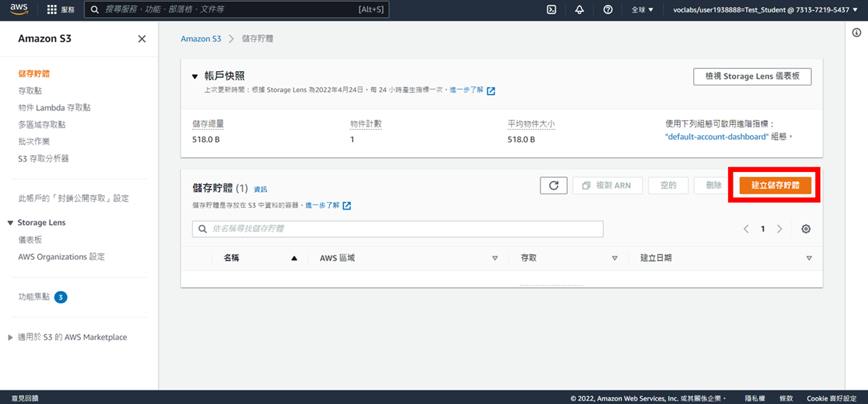Click the external link icon beside bucket 進一步了解
Image resolution: width=868 pixels, height=404 pixels.
point(347,205)
